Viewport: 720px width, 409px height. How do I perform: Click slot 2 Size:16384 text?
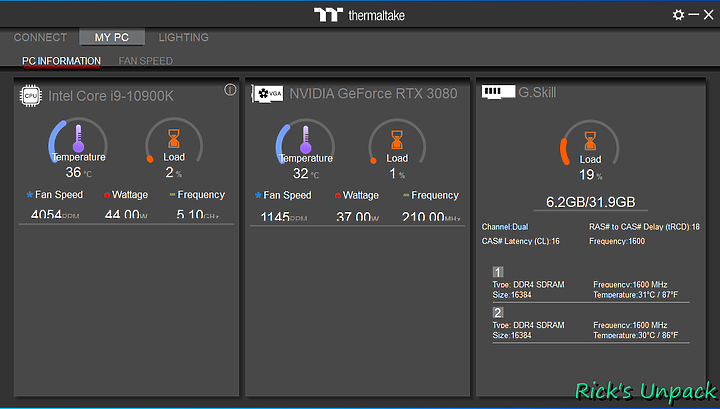(512, 335)
